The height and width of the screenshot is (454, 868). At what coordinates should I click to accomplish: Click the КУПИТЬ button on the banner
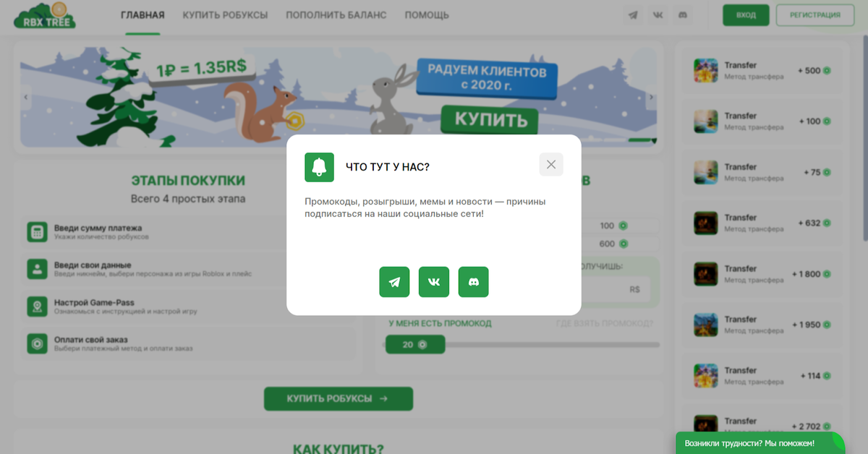tap(490, 120)
